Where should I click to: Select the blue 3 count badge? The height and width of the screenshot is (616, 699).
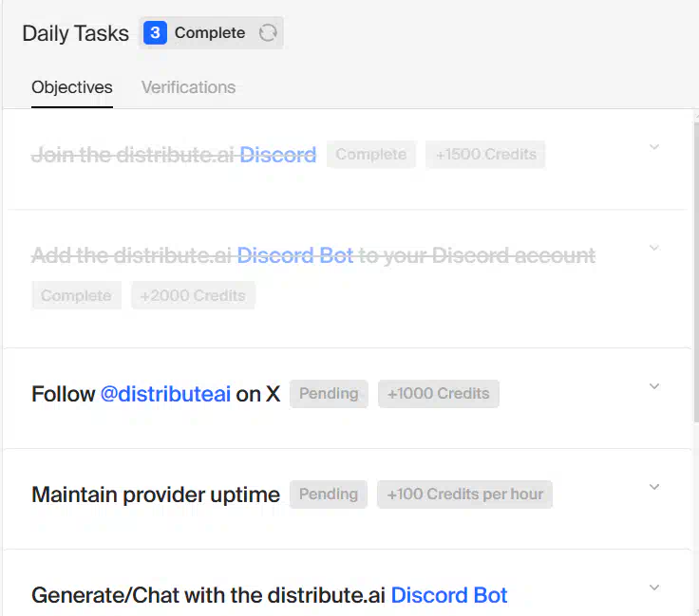pos(155,32)
